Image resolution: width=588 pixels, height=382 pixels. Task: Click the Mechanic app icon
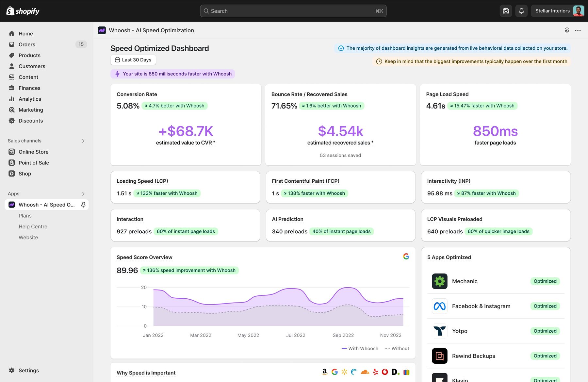click(439, 281)
